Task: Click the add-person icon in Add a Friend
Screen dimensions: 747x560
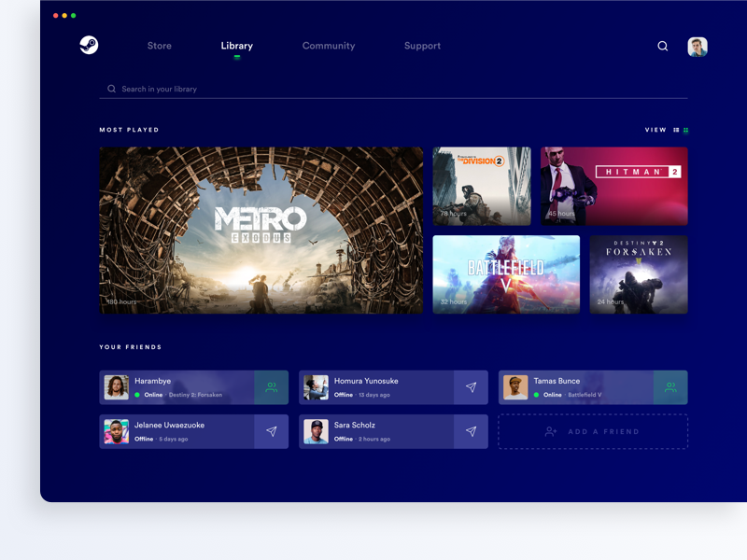Action: pos(551,431)
